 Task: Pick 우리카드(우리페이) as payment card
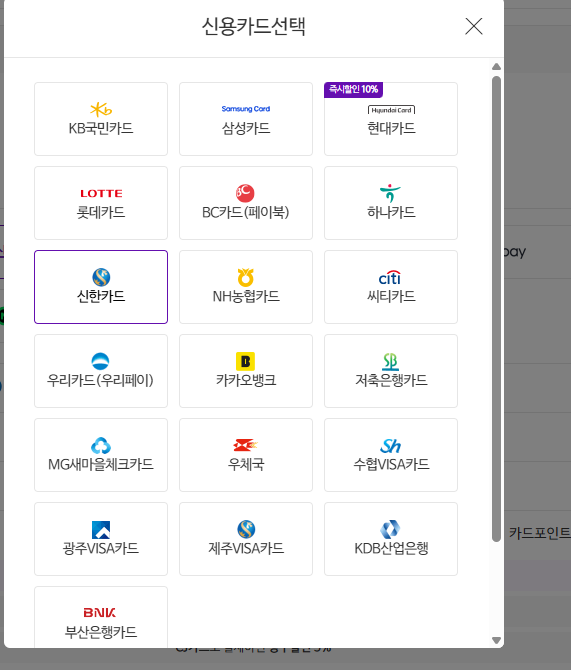pos(101,371)
